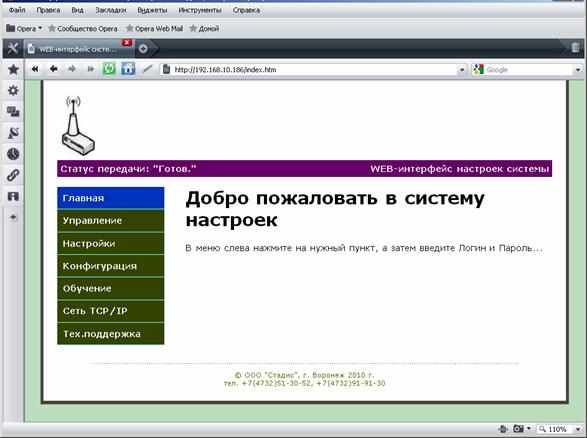The image size is (587, 438).
Task: Click the page icon in address bar
Action: coord(167,69)
